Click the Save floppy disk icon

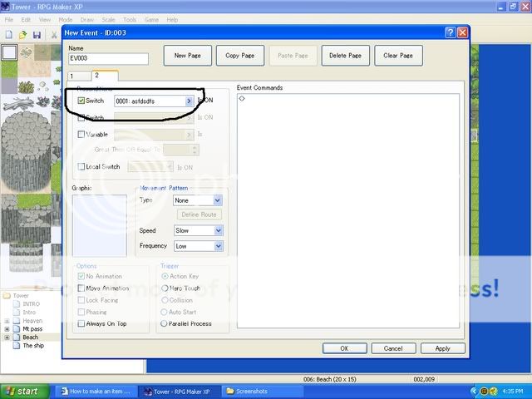pos(37,35)
